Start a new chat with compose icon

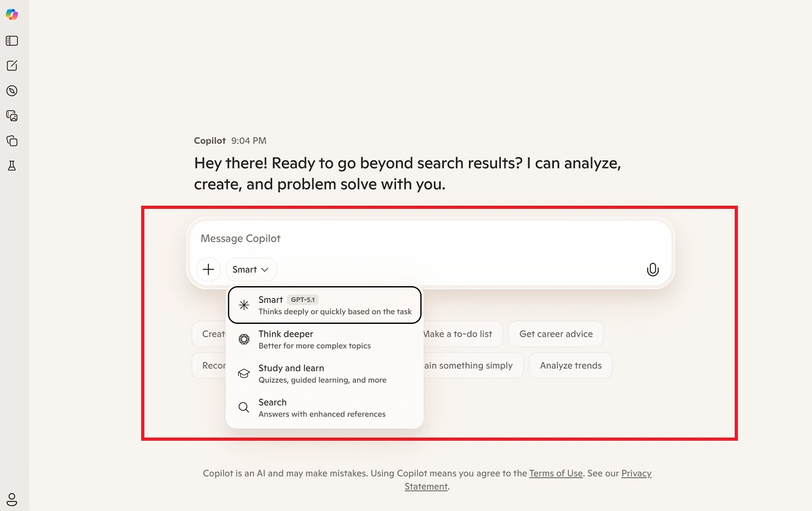(11, 66)
